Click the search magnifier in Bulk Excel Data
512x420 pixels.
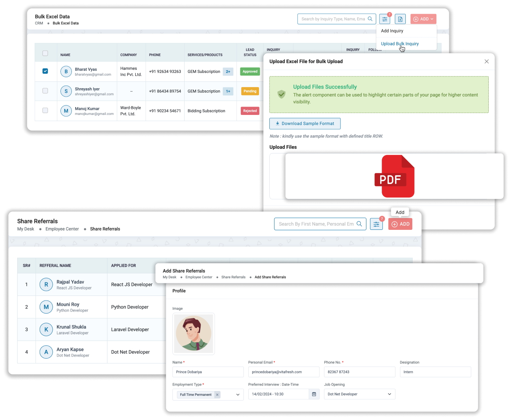370,19
